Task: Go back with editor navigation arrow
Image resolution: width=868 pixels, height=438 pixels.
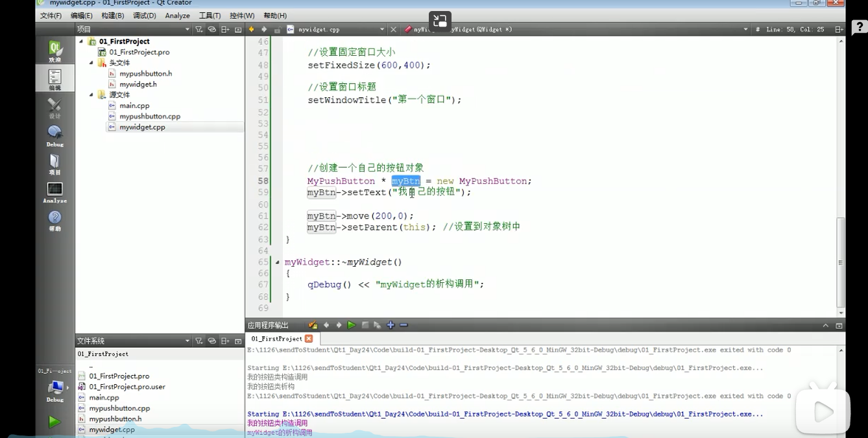Action: (x=252, y=29)
